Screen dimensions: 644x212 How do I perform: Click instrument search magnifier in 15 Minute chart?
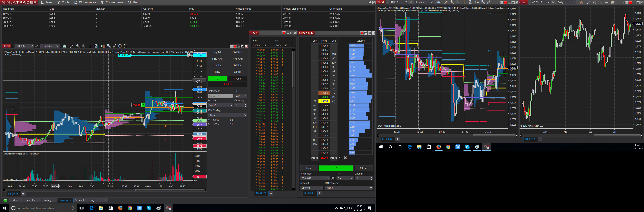(36, 46)
